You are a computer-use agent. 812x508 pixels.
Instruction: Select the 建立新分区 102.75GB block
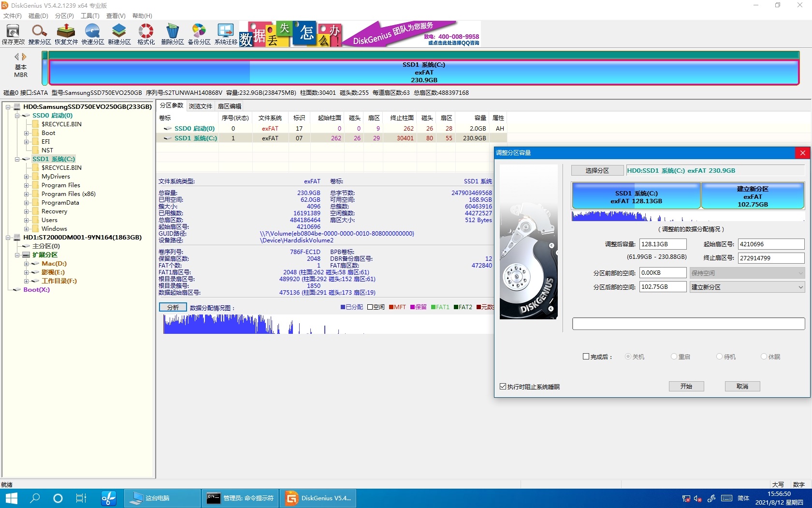click(753, 196)
